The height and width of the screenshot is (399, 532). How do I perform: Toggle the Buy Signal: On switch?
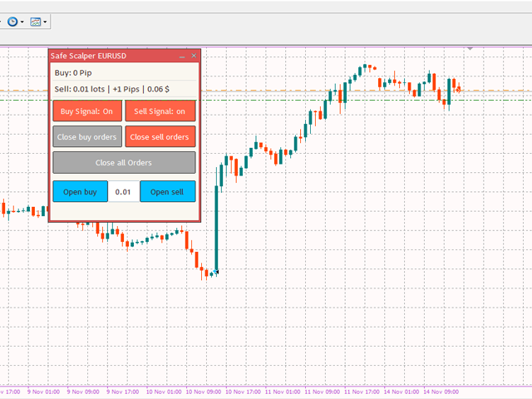[87, 111]
